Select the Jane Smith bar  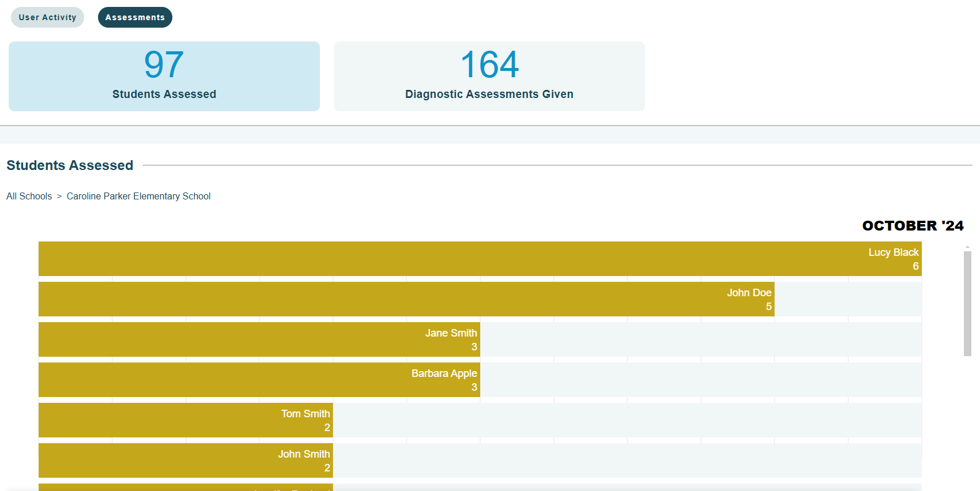259,339
